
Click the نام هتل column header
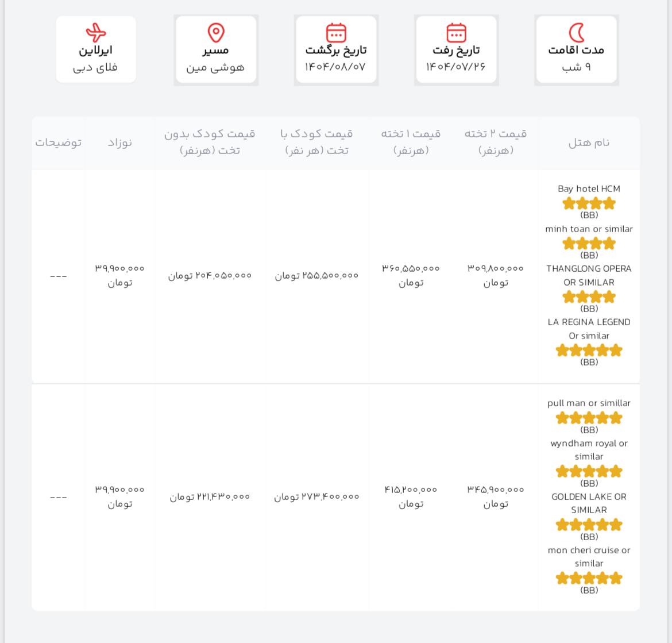click(x=589, y=143)
